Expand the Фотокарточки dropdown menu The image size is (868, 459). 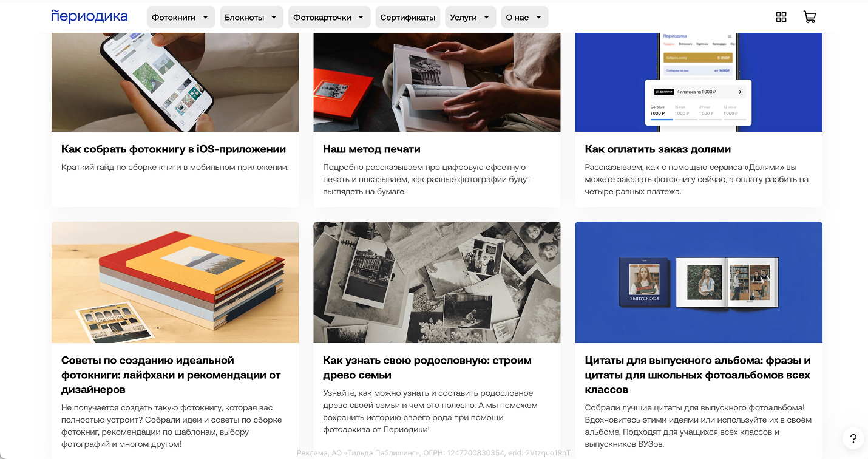(x=329, y=18)
